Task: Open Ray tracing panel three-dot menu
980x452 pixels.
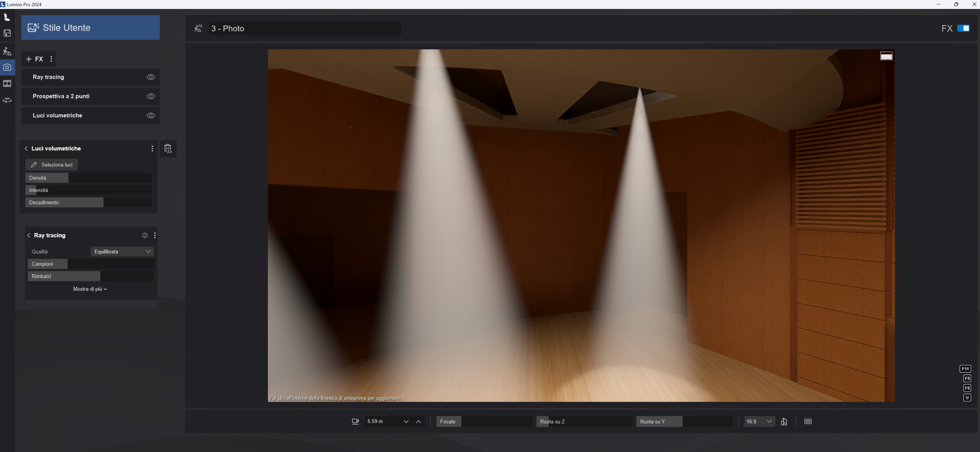Action: (x=155, y=235)
